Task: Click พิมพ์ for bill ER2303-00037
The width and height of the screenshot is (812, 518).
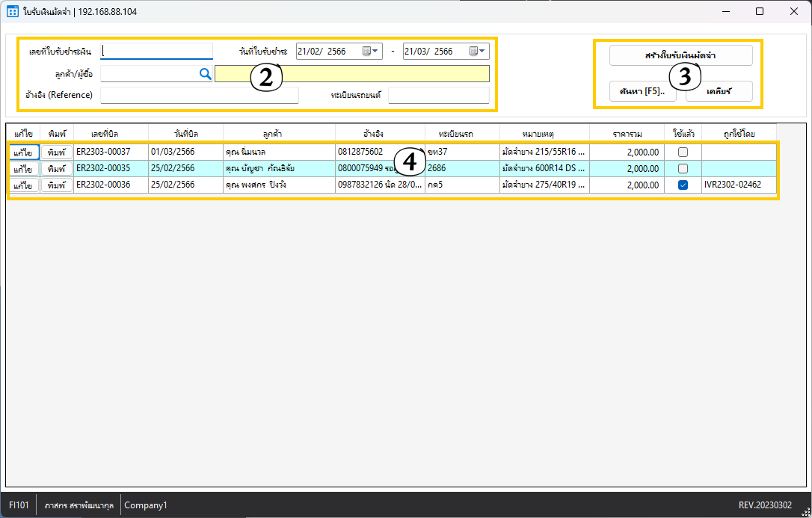Action: pos(56,152)
